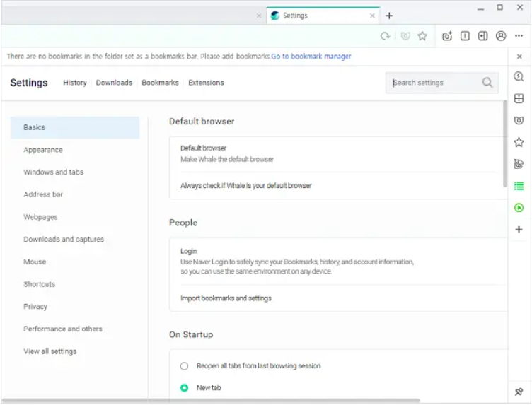The width and height of the screenshot is (532, 405).
Task: Open Windows and tabs settings
Action: click(x=53, y=172)
